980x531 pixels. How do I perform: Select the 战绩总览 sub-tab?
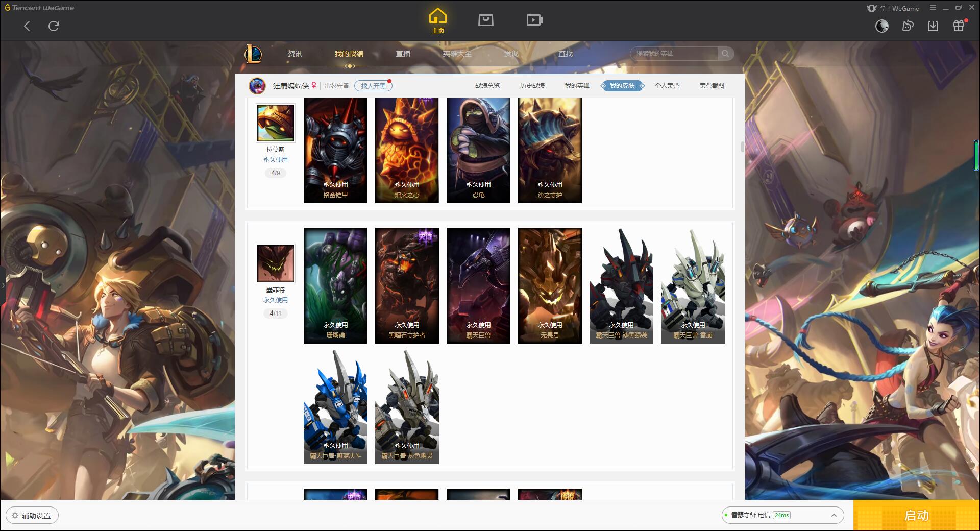tap(487, 86)
